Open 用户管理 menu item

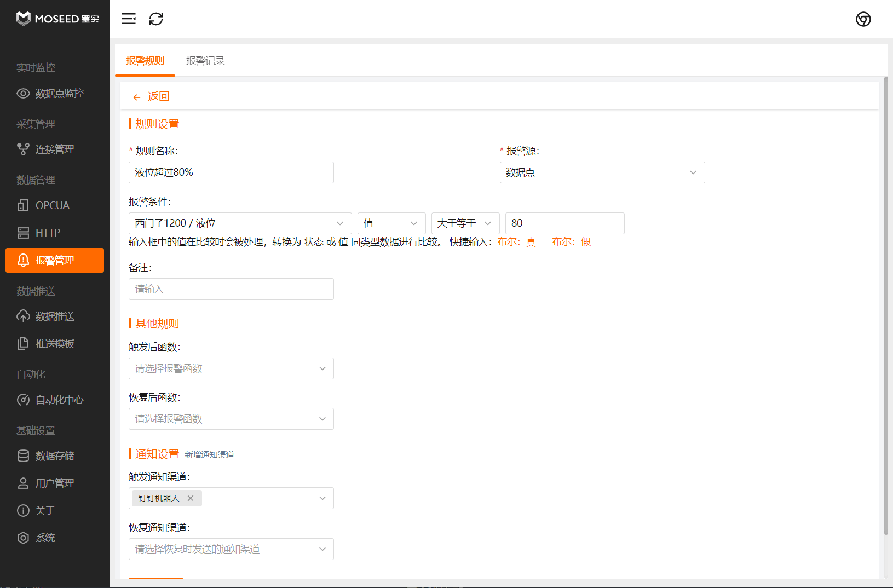55,483
